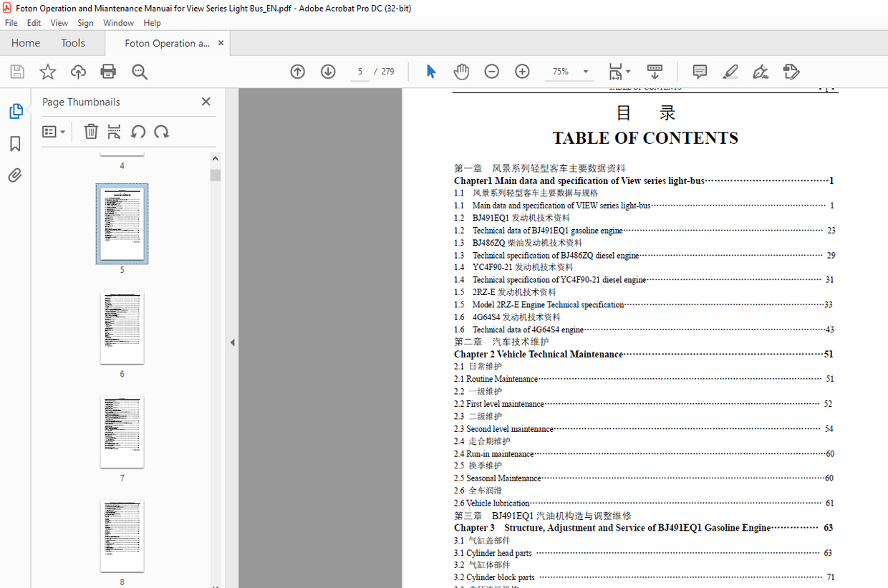Add a comment with the sticky note icon
This screenshot has height=588, width=888.
[x=700, y=72]
